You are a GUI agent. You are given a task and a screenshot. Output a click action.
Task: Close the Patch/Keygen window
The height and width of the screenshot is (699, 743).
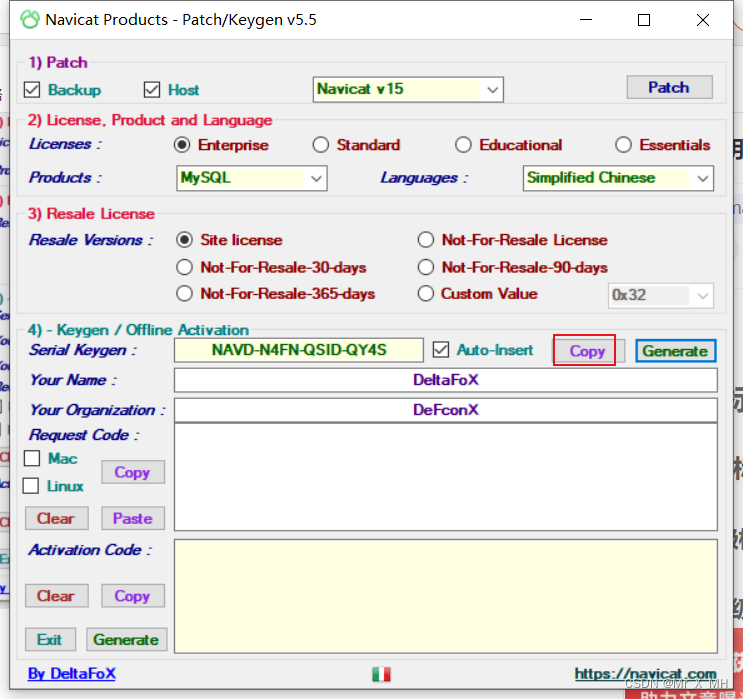click(x=703, y=20)
